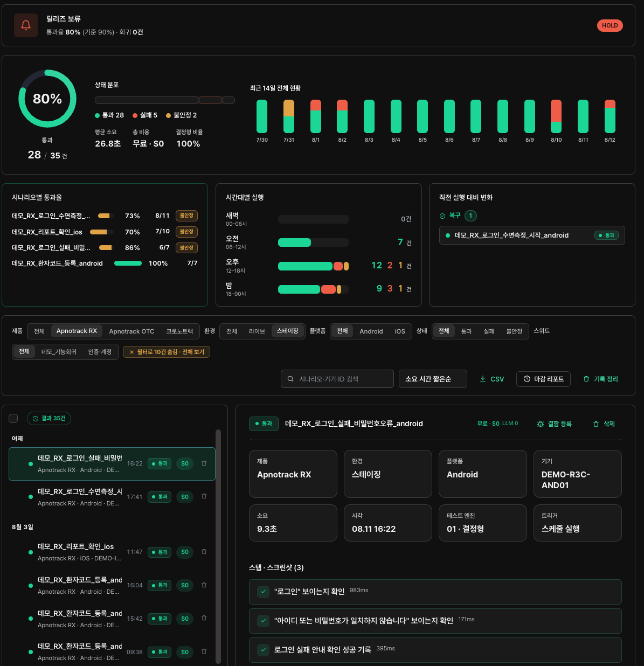Viewport: 644px width, 666px height.
Task: Click the 7/31 bar in 14-day chart
Action: click(x=289, y=116)
